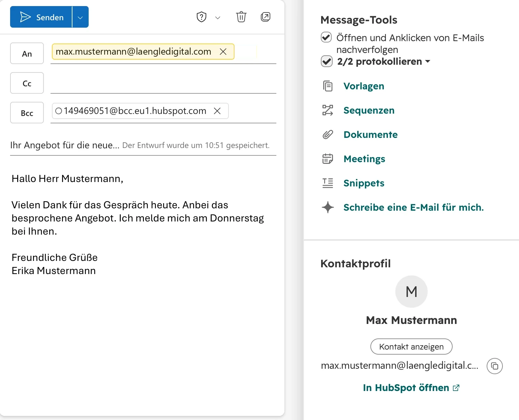
Task: Expand the 2/2 protokollieren dropdown caret
Action: (x=428, y=61)
